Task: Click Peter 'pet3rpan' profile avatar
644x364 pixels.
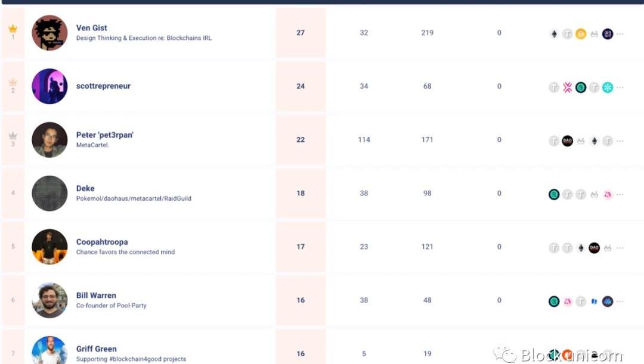Action: pyautogui.click(x=49, y=140)
